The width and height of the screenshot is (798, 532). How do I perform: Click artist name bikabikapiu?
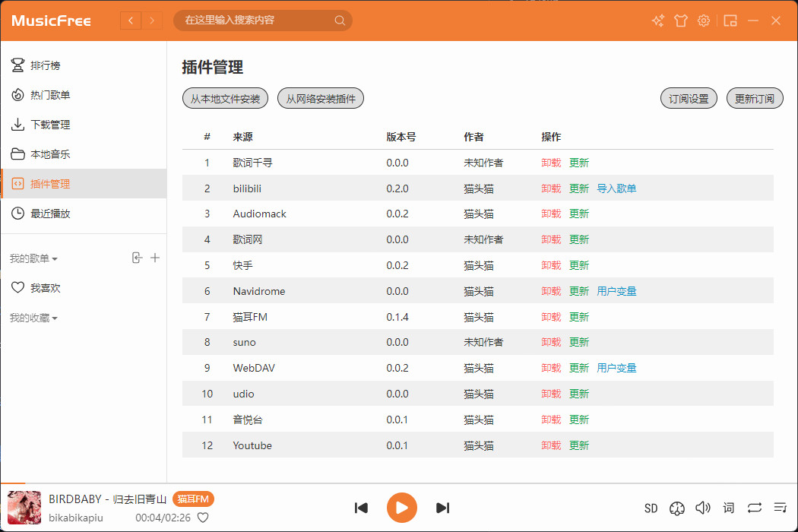click(x=76, y=518)
